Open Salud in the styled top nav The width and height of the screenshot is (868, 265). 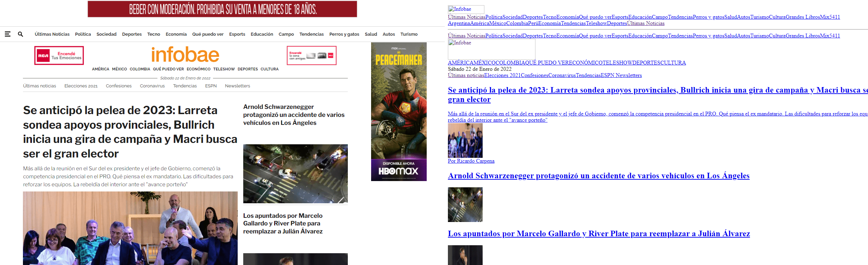coord(371,34)
